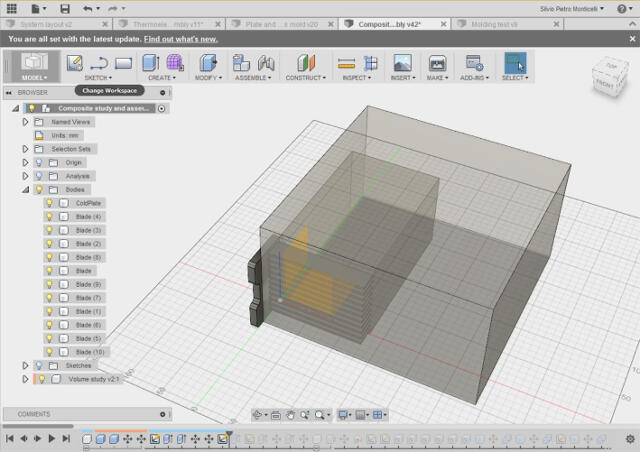Screen dimensions: 640x452
Task: Expand the Origin folder
Action: click(x=25, y=163)
